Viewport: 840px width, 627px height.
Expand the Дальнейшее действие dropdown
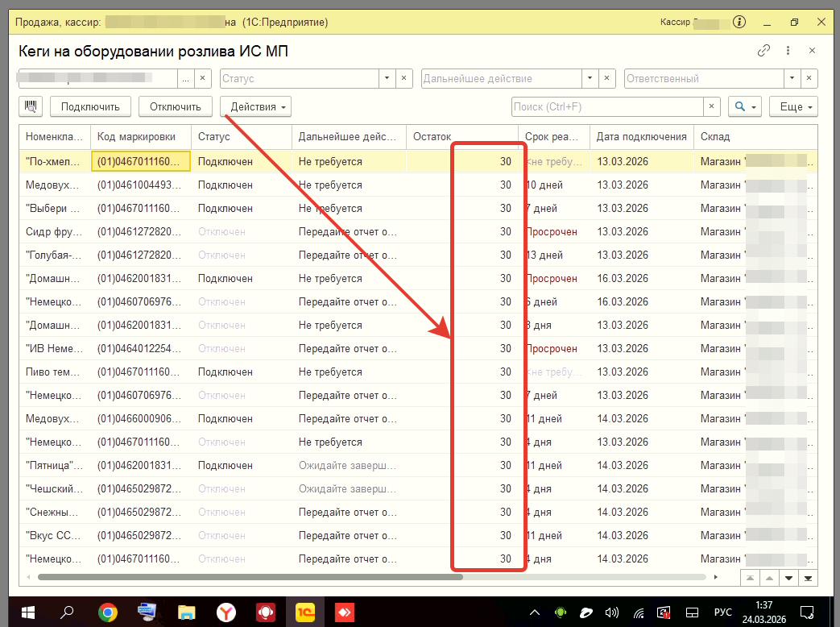[x=590, y=79]
